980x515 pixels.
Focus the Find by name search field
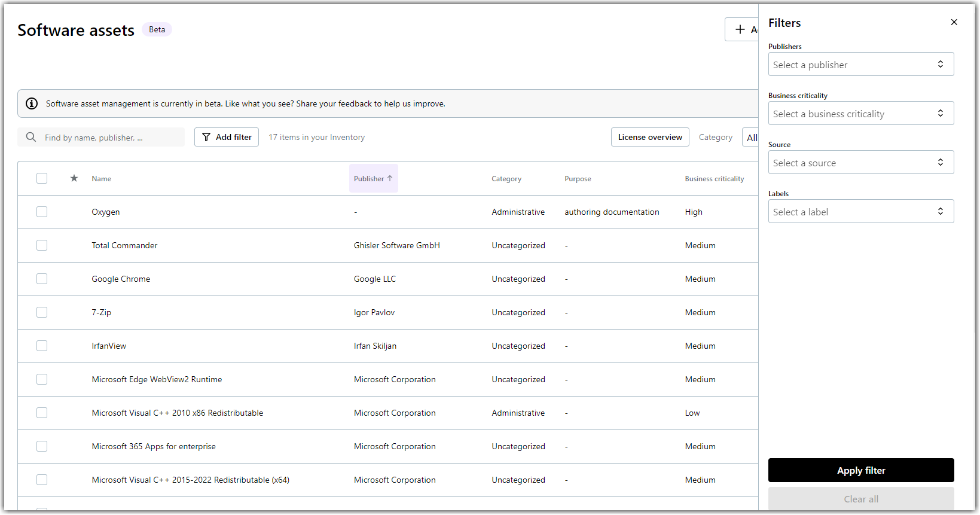(x=101, y=137)
